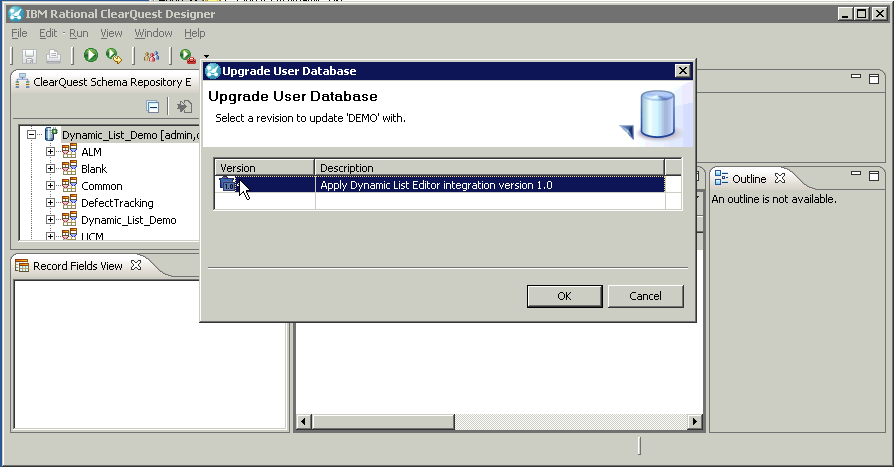Open the users group toolbar icon
894x467 pixels.
(151, 56)
